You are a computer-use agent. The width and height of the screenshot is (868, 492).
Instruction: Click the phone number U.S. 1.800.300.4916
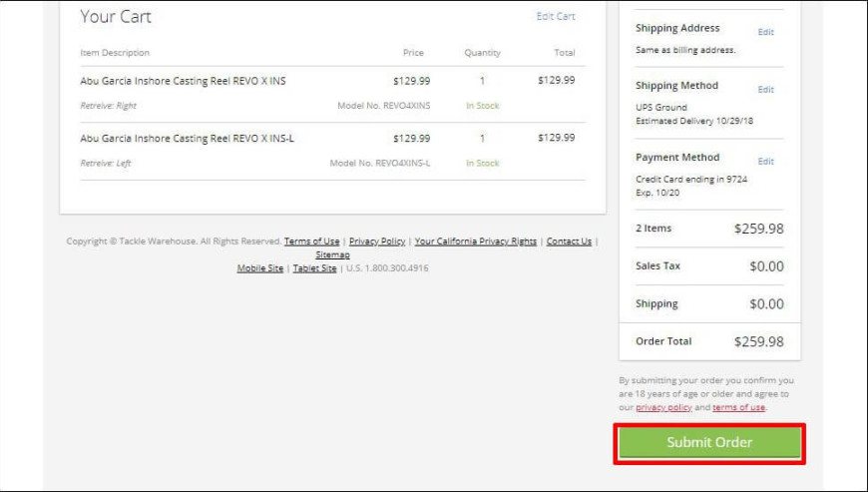(x=387, y=267)
